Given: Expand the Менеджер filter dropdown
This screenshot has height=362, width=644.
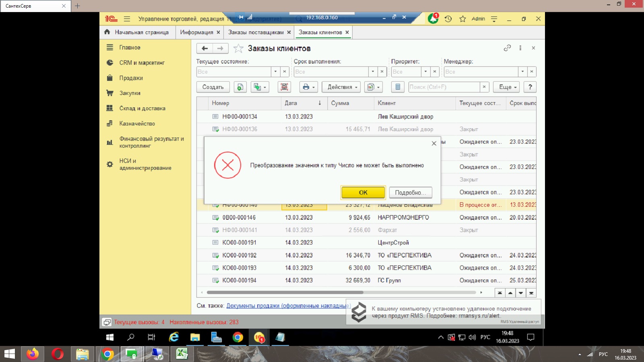Looking at the screenshot, I should [x=522, y=72].
